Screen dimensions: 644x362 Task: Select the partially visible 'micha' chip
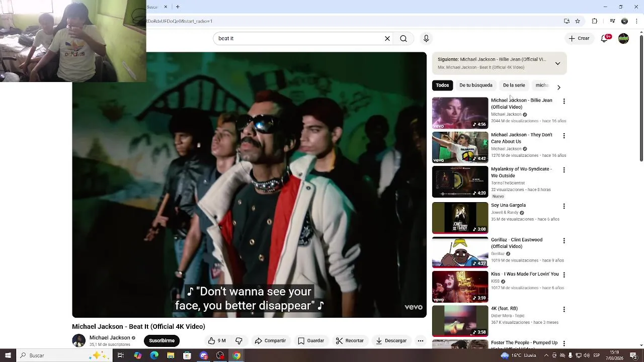click(542, 85)
